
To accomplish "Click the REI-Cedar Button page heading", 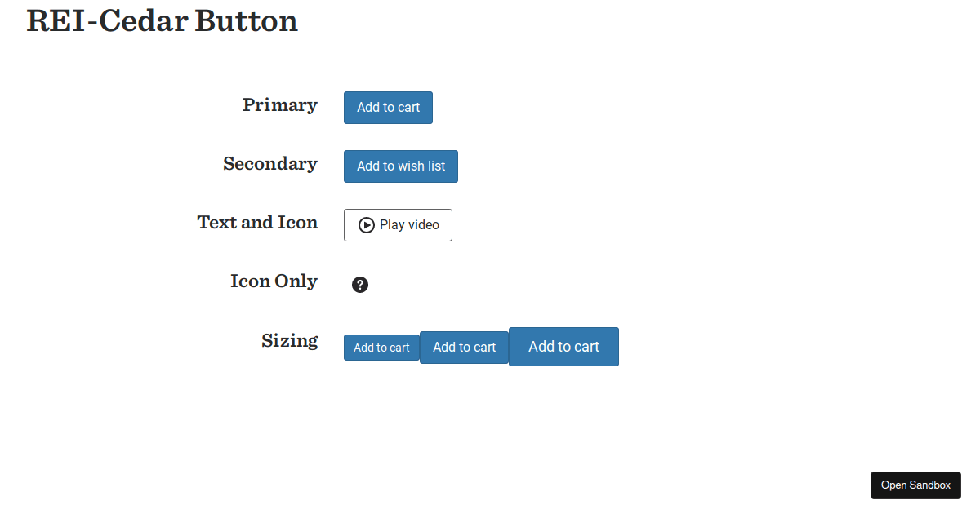I will 162,21.
